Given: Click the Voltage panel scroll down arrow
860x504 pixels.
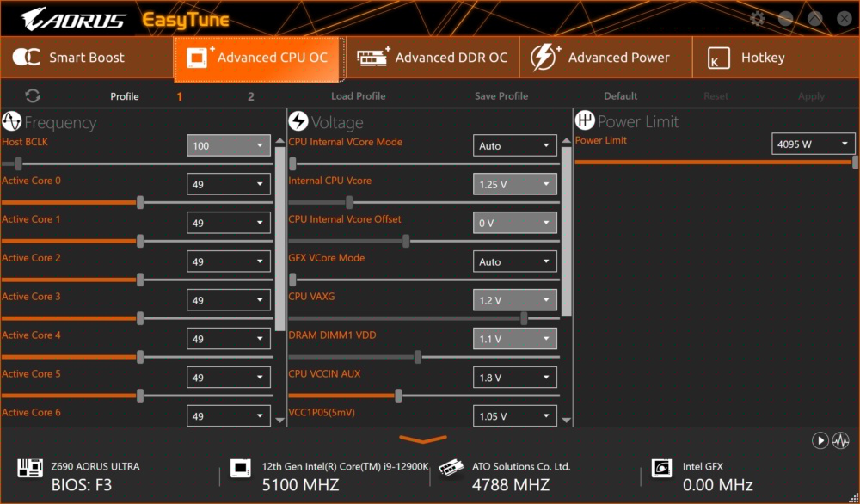Looking at the screenshot, I should coord(567,420).
